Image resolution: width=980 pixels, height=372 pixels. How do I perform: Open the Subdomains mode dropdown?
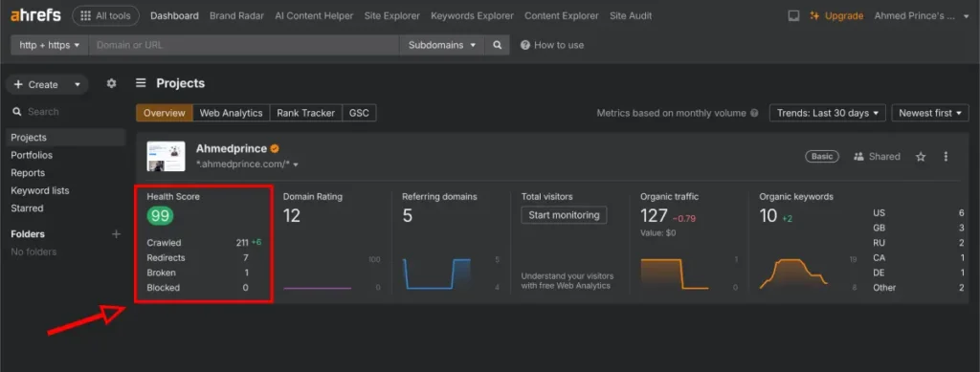point(442,45)
